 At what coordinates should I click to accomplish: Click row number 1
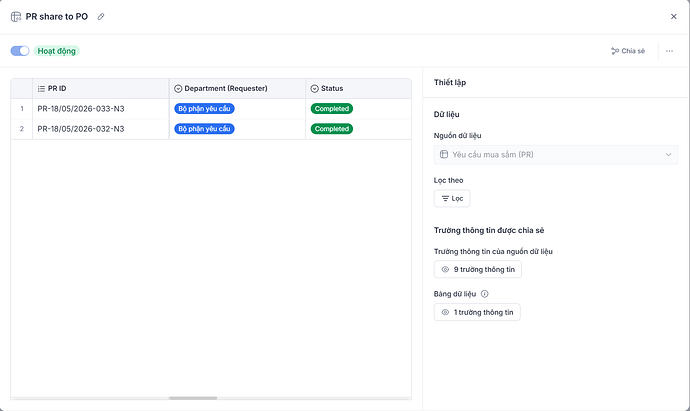(22, 109)
